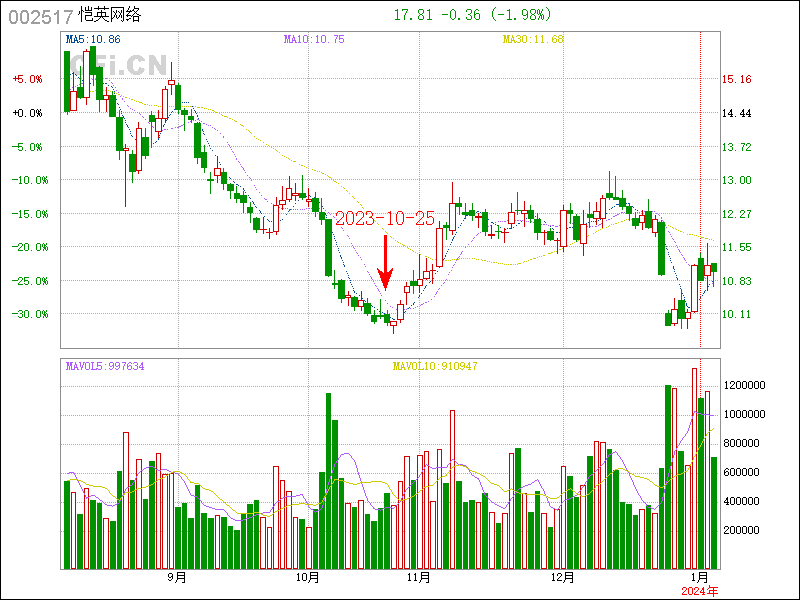Viewport: 800px width, 600px height.
Task: Click the MAVOL10:910947 volume label
Action: coord(434,366)
